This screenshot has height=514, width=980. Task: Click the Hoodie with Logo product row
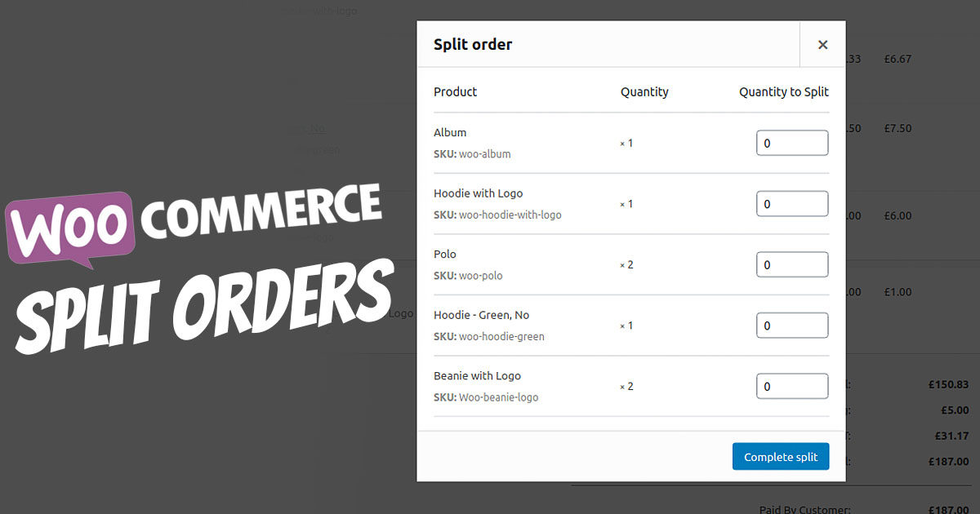click(x=478, y=193)
